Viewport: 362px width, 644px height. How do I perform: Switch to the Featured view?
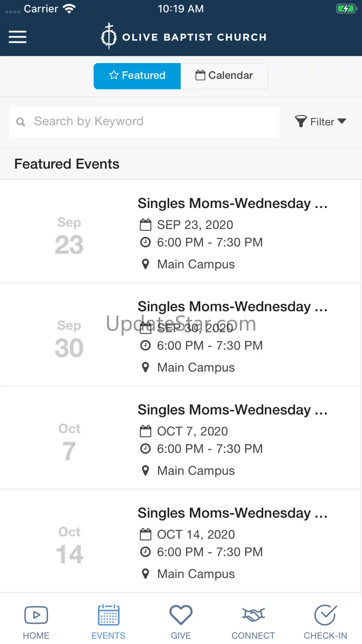(137, 76)
